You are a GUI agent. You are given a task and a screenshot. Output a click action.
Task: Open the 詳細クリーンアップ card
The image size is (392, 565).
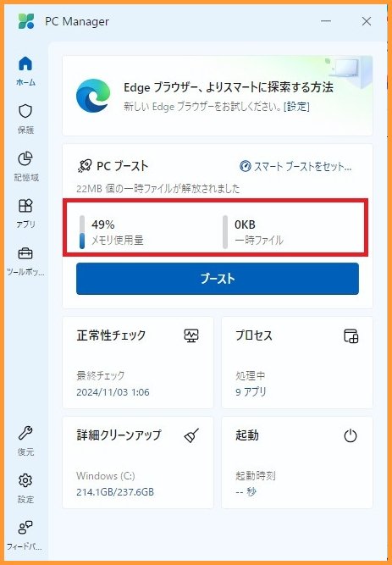click(x=138, y=463)
